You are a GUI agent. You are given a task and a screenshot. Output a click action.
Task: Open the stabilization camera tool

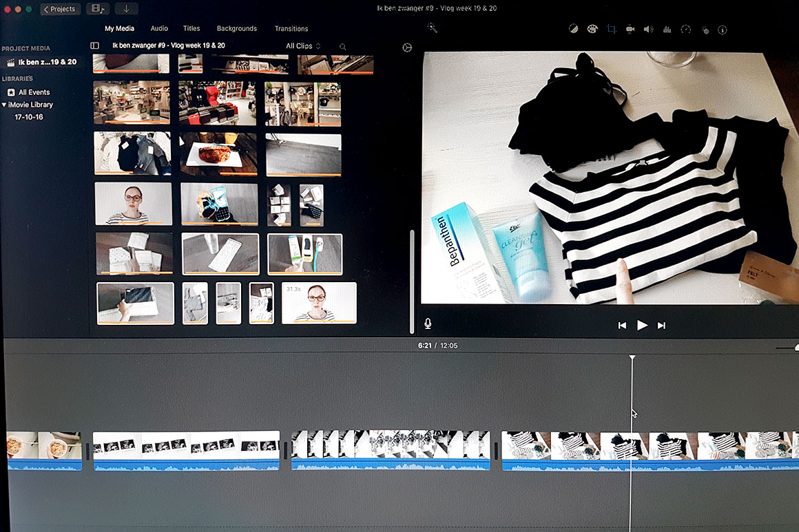click(x=630, y=29)
